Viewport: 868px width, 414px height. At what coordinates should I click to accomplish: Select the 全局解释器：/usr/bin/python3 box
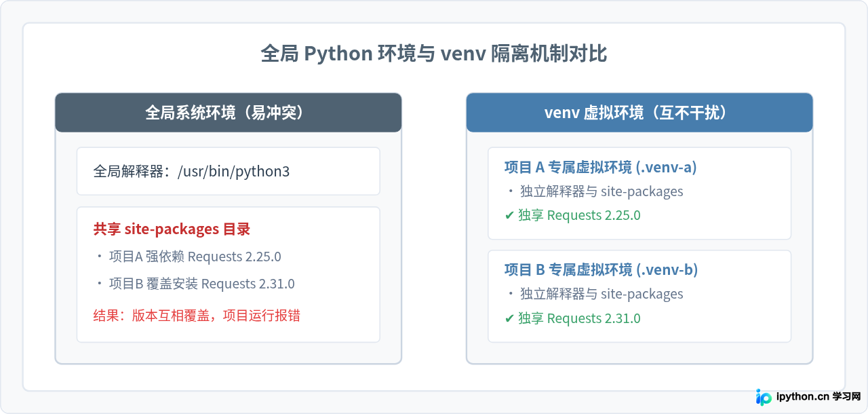(x=228, y=171)
